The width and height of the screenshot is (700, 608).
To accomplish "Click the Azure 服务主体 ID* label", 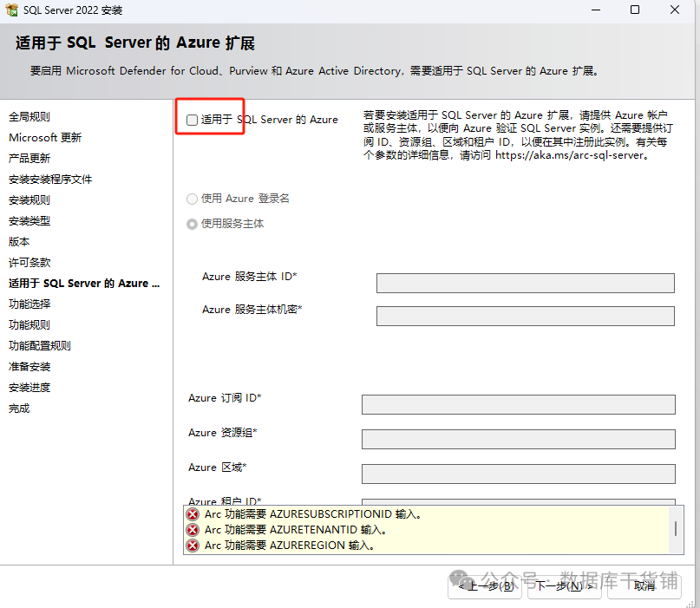I will click(250, 277).
